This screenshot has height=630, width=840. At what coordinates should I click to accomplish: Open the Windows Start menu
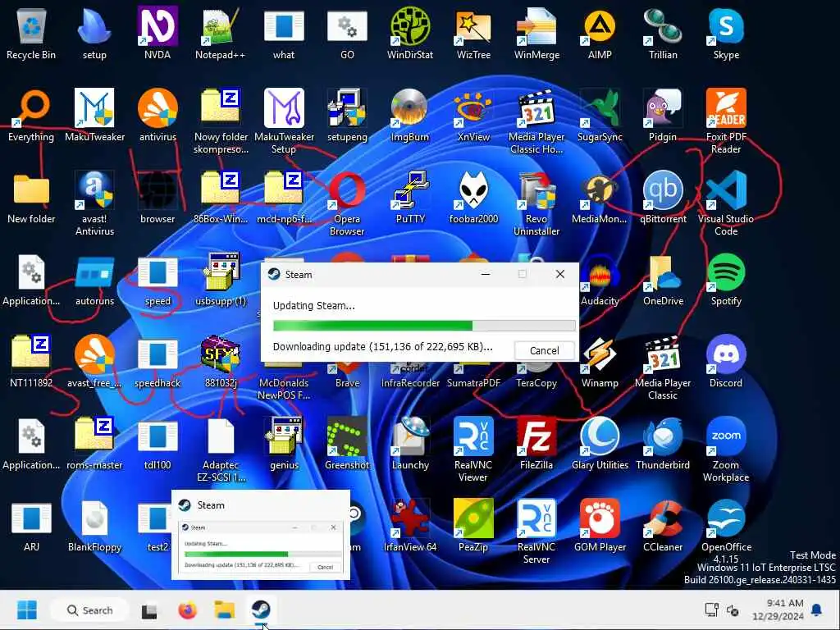(27, 609)
